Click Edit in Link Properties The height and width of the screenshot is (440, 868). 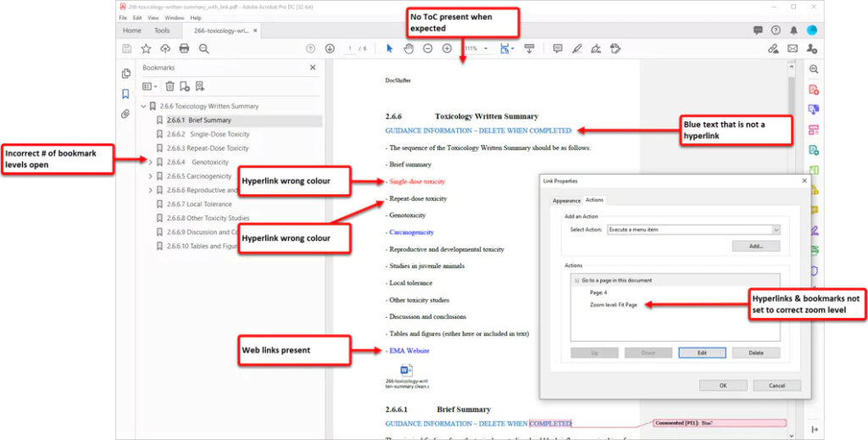point(702,353)
